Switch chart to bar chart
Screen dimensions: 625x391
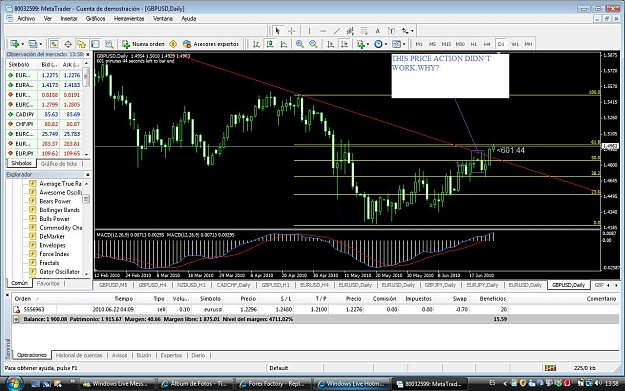[256, 44]
